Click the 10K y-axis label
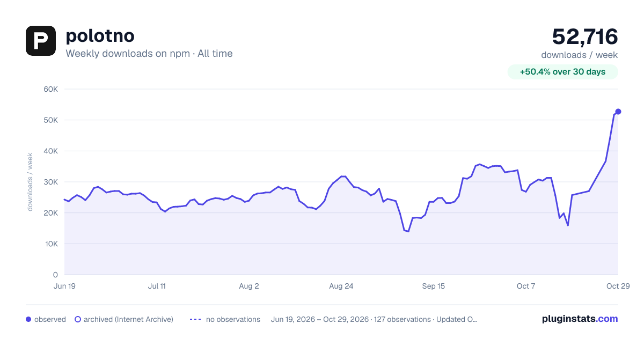 [x=50, y=244]
